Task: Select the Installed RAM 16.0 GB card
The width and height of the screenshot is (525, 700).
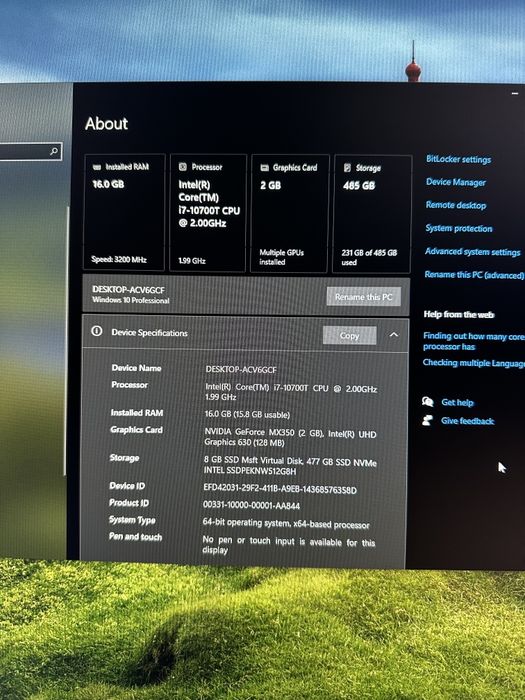Action: [124, 212]
